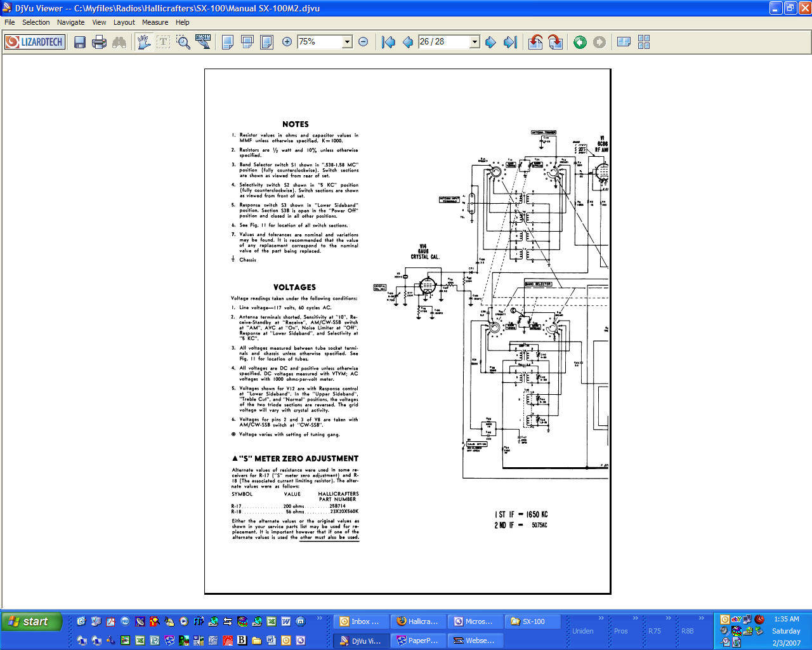
Task: Go back with green arrow button
Action: [580, 42]
